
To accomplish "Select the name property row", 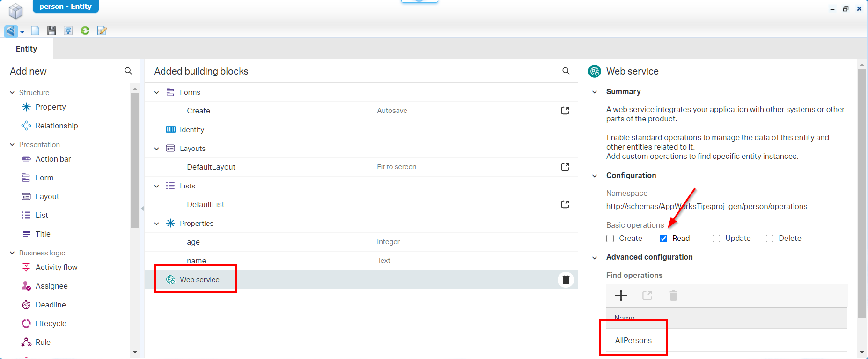I will [361, 261].
